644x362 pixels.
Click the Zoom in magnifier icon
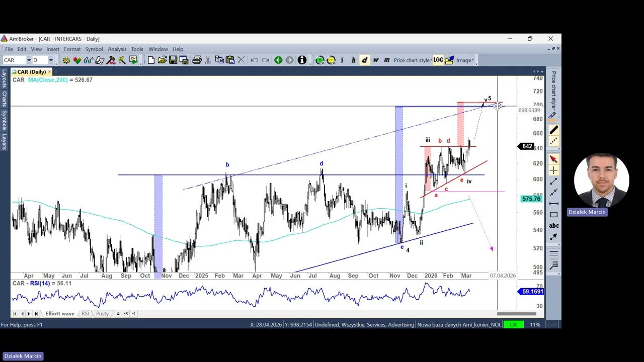pos(320,60)
